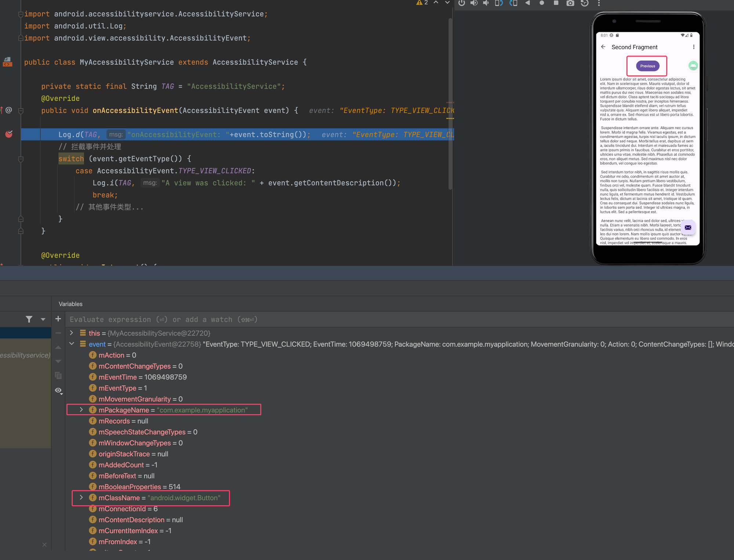Fold the switch statement block

21,159
